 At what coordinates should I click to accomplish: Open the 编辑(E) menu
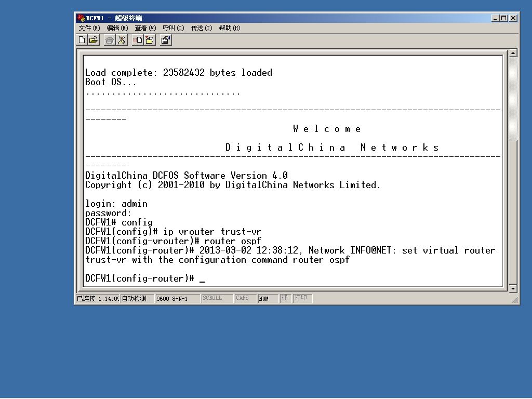pyautogui.click(x=117, y=28)
